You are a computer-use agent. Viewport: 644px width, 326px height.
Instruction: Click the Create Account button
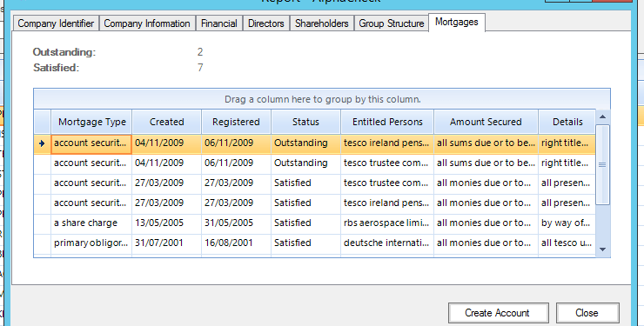coord(498,313)
